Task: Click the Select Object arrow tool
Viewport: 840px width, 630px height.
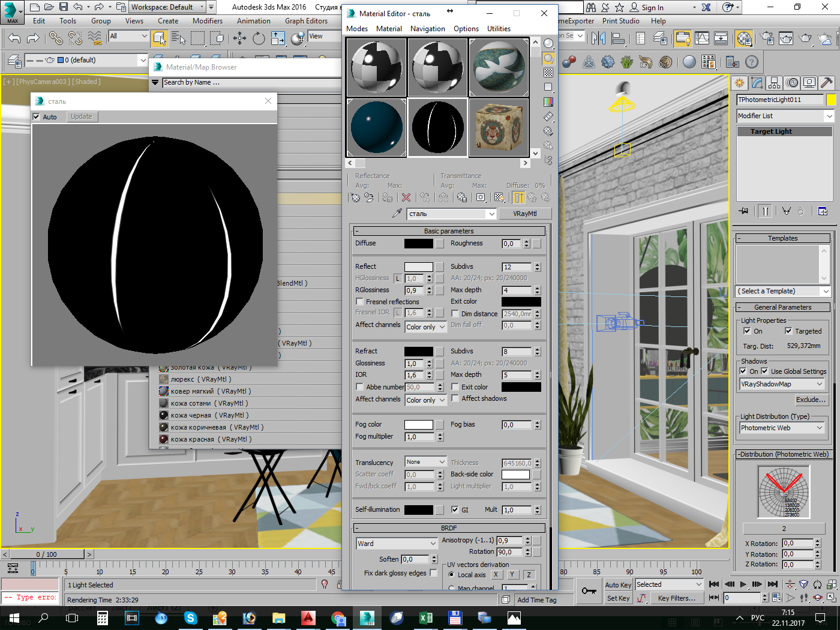Action: click(159, 38)
